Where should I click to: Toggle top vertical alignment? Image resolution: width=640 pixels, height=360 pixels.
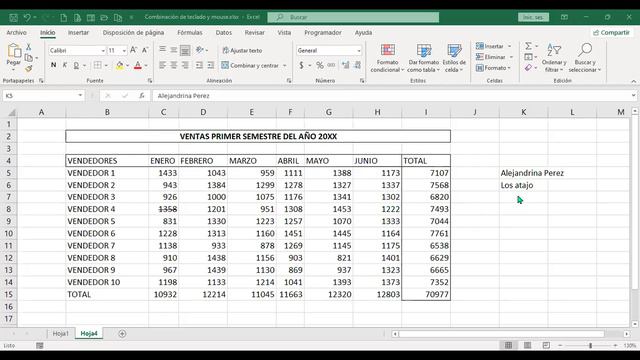pos(162,50)
